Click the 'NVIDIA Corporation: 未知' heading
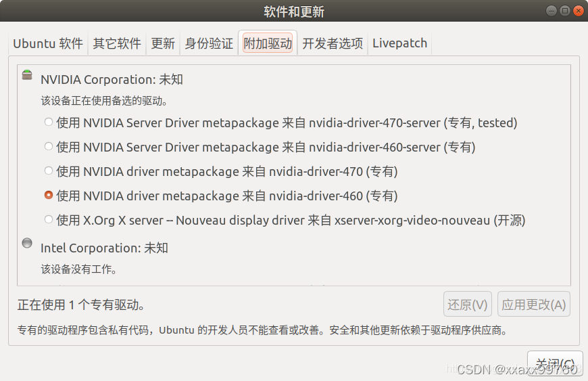This screenshot has width=588, height=381. pyautogui.click(x=112, y=80)
